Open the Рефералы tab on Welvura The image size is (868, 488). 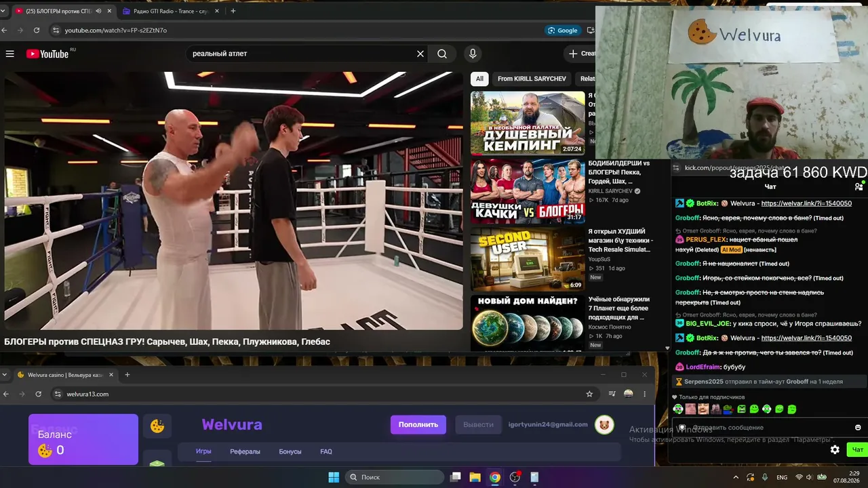(x=245, y=451)
